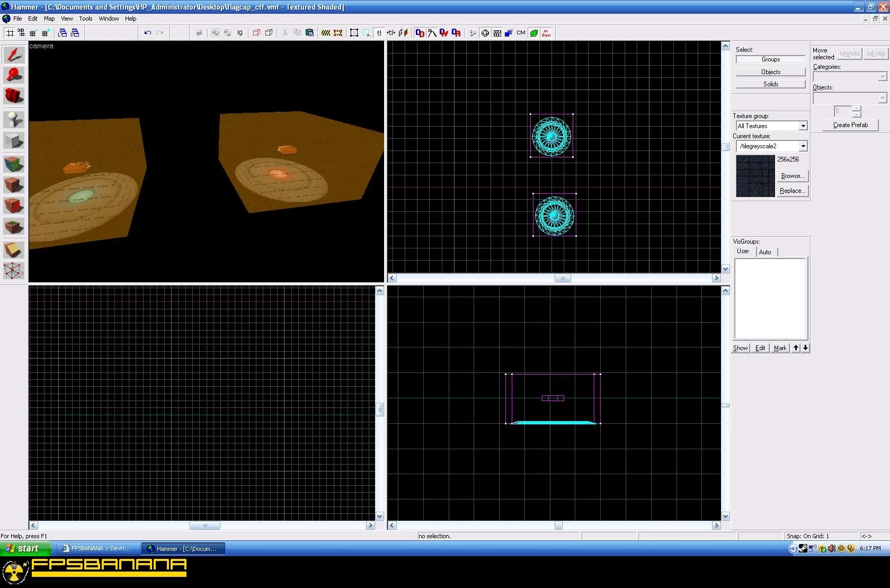
Task: Select the grey Block tool
Action: coord(14,141)
